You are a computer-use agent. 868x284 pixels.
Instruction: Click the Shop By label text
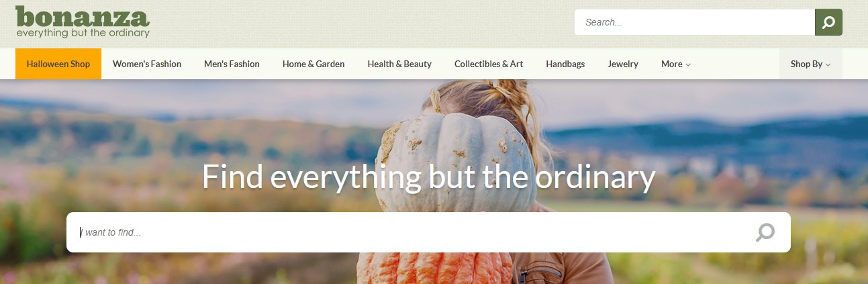pos(806,64)
